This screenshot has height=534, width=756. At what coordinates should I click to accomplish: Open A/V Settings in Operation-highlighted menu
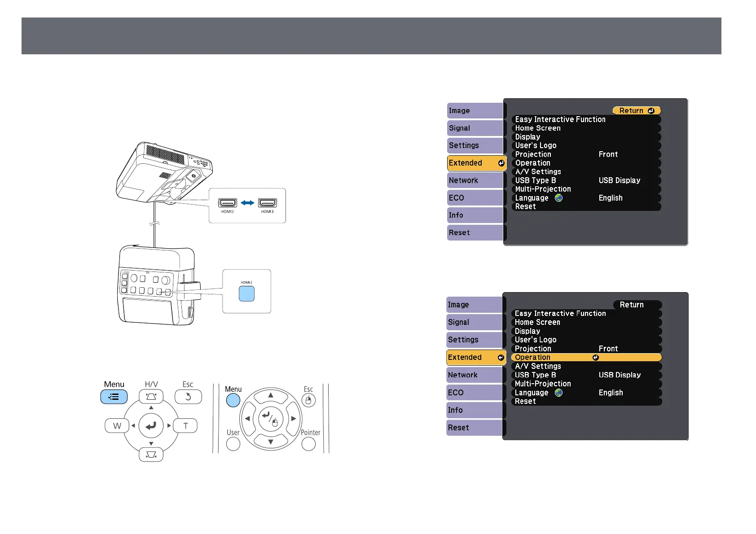tap(587, 366)
